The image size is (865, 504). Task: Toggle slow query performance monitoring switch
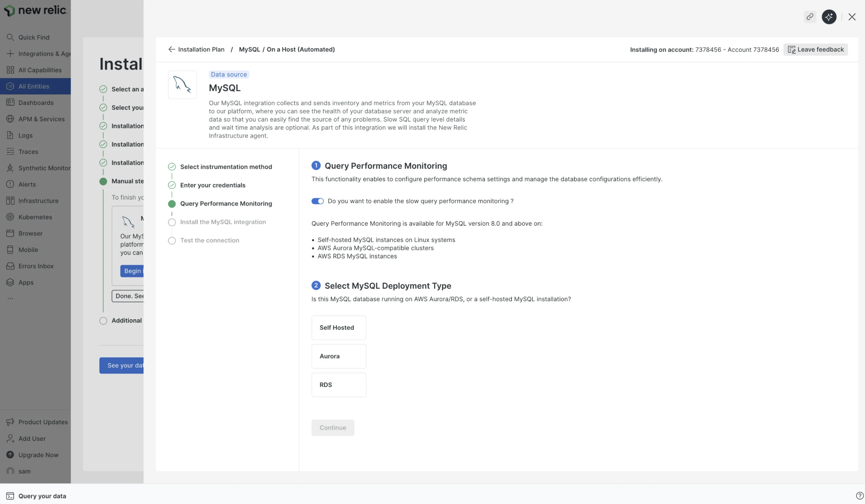(318, 201)
